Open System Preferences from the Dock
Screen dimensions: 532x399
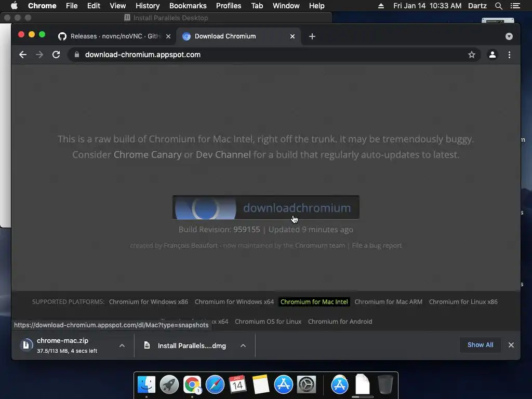(307, 384)
